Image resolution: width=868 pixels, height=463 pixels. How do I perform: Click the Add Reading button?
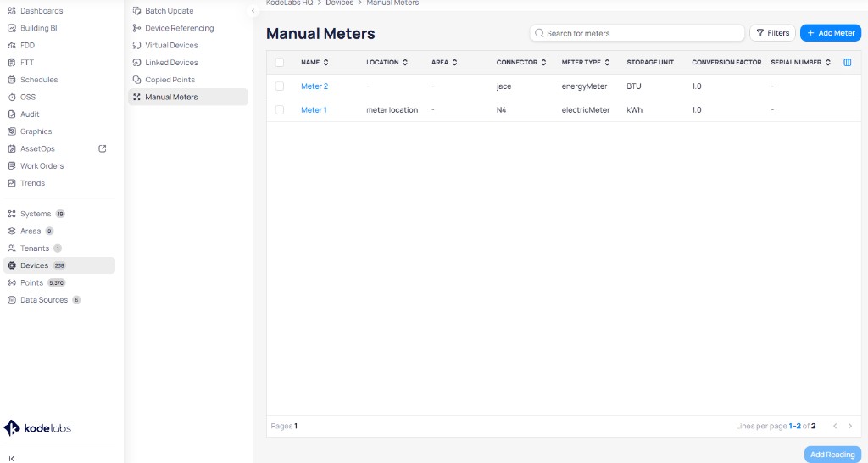[x=832, y=455]
